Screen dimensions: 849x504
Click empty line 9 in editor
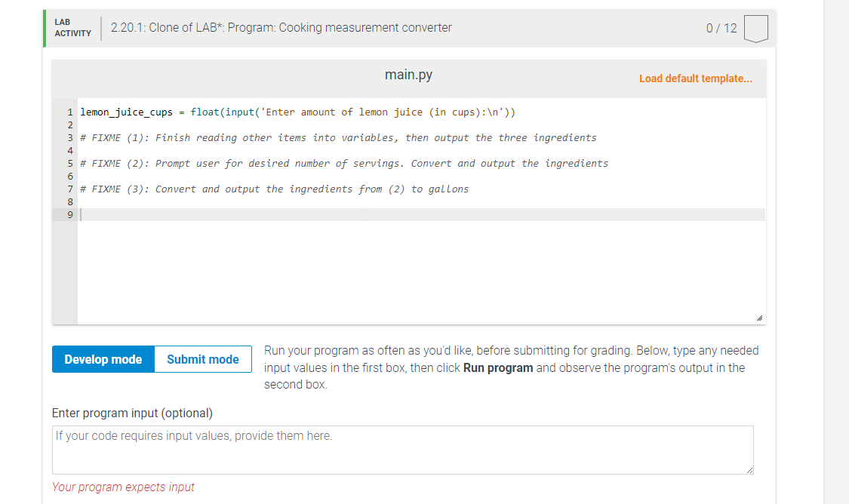422,215
